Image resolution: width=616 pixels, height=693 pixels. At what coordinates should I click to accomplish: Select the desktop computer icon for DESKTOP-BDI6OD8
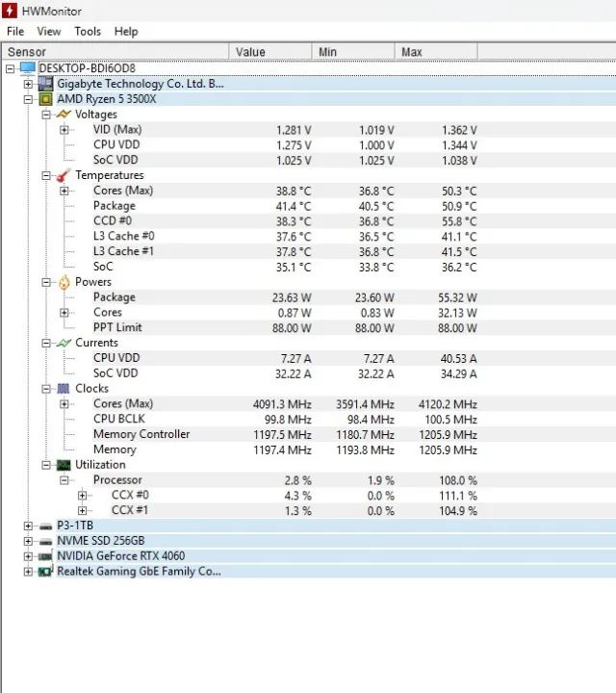(x=27, y=68)
